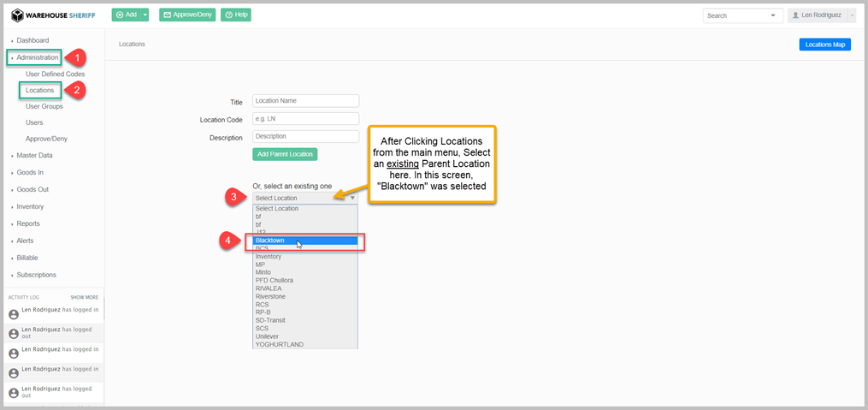868x410 pixels.
Task: Click the user avatar icon in header
Action: pos(796,15)
